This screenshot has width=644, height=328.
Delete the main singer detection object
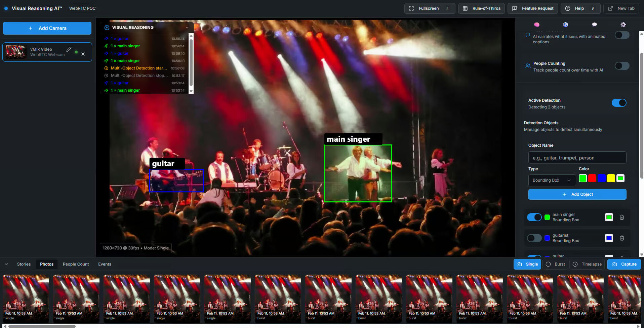(622, 217)
